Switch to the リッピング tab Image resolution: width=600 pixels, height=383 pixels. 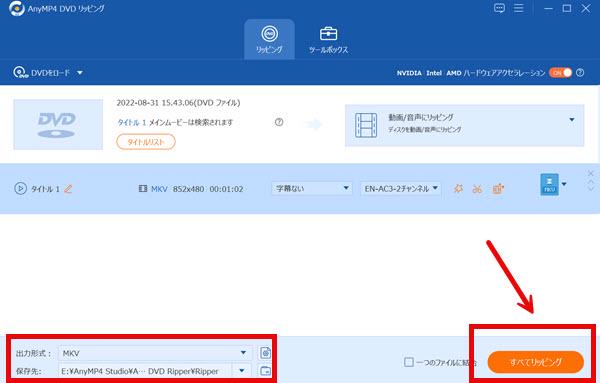point(269,39)
